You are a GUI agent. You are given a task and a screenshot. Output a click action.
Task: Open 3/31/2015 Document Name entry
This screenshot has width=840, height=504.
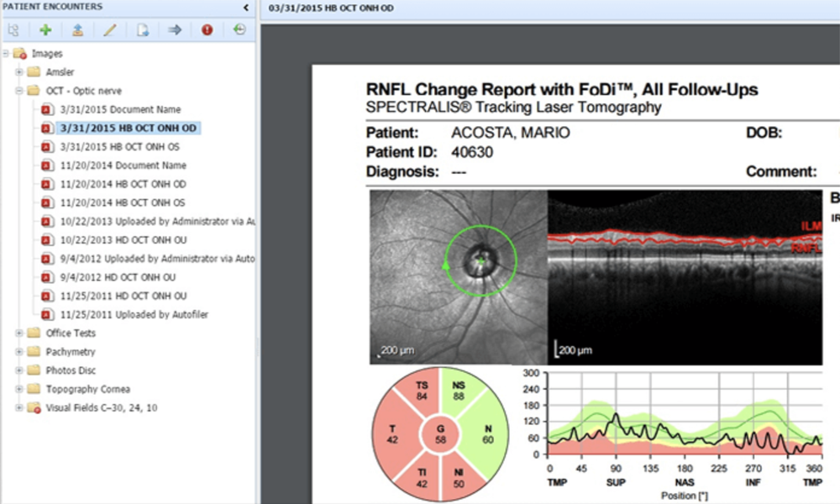(x=120, y=109)
